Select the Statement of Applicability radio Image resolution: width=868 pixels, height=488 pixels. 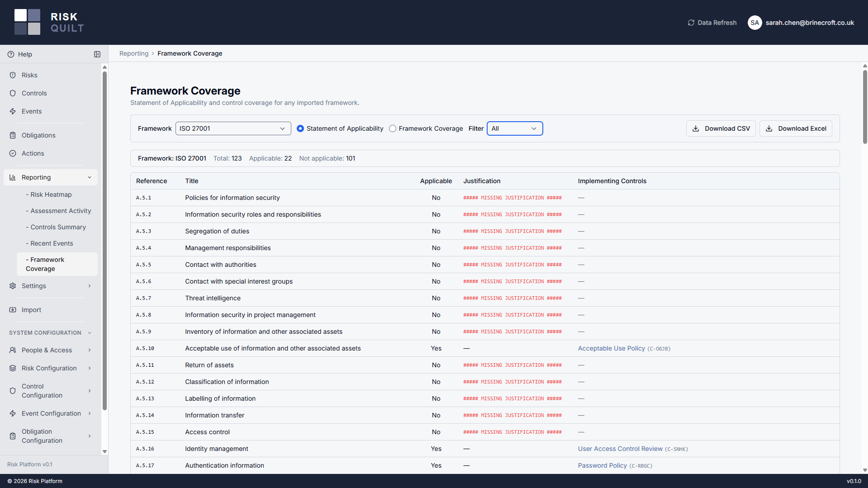300,128
